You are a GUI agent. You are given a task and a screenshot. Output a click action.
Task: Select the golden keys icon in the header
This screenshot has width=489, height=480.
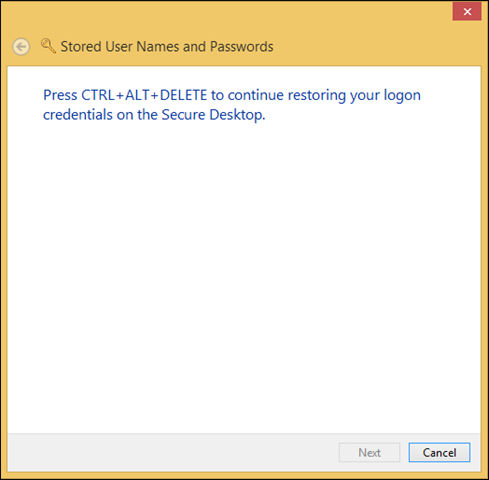48,46
